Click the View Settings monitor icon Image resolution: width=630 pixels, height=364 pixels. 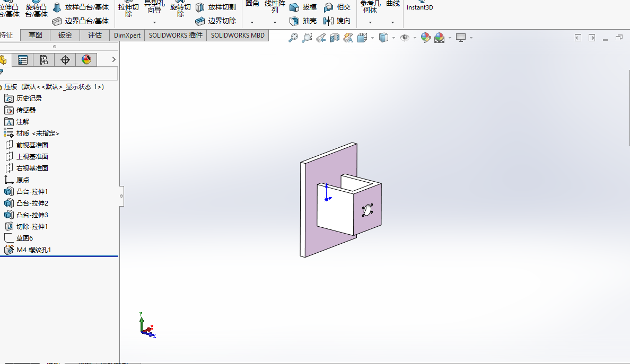(x=461, y=38)
